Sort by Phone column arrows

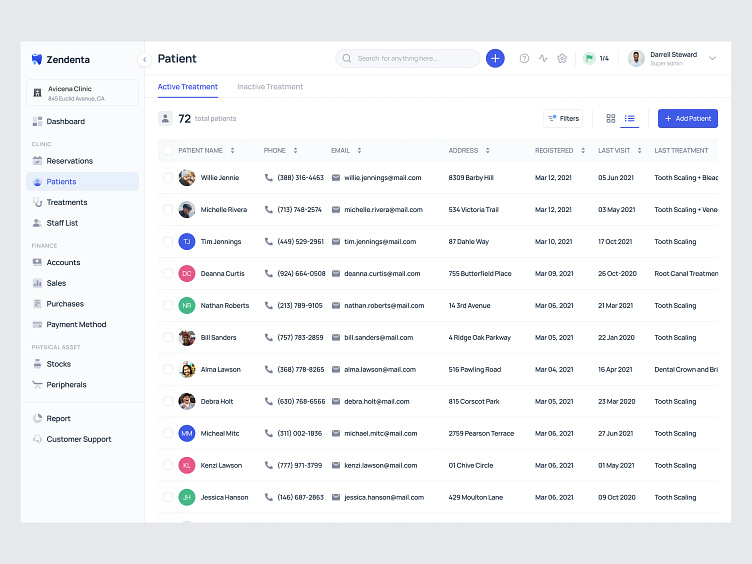tap(295, 151)
